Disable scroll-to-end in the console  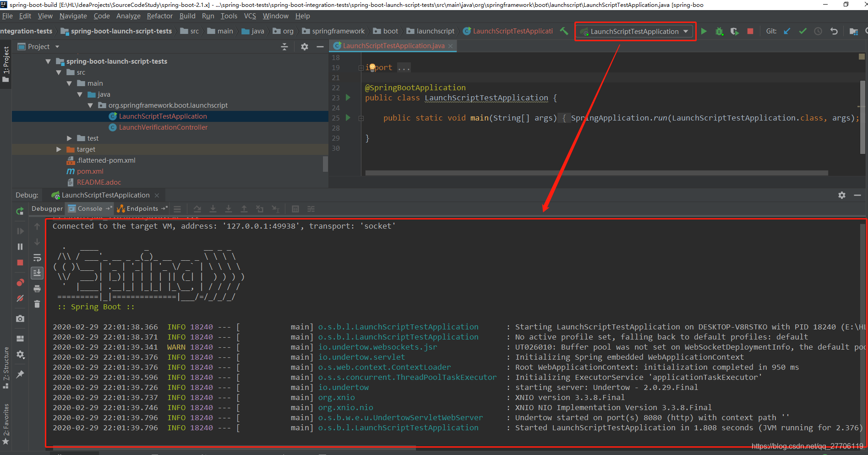pos(37,273)
